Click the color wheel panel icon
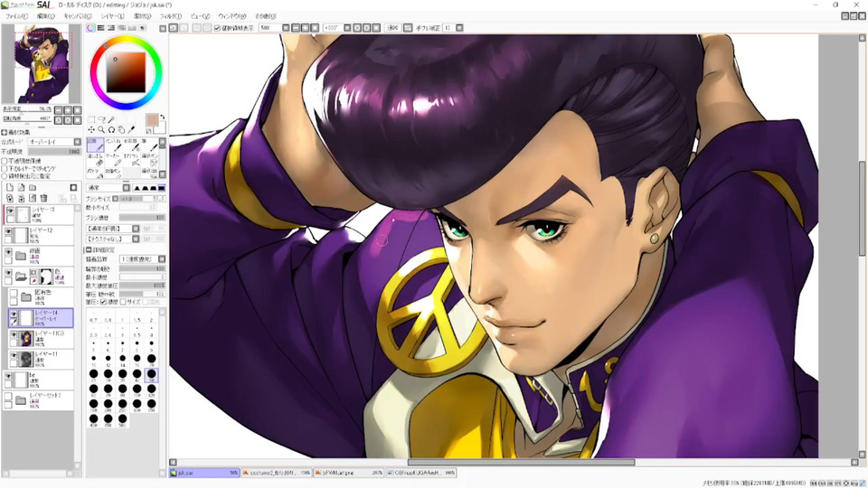This screenshot has height=488, width=868. point(90,28)
